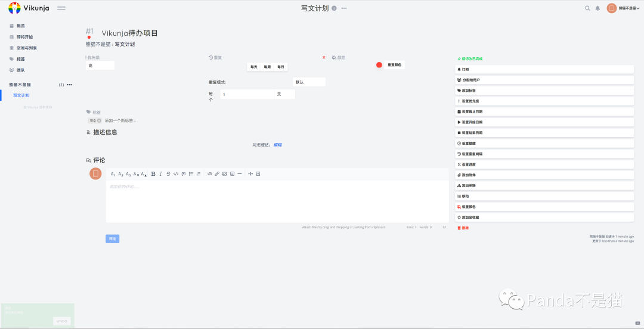The width and height of the screenshot is (644, 329).
Task: Make the heading smaller in the editor
Action: click(136, 174)
